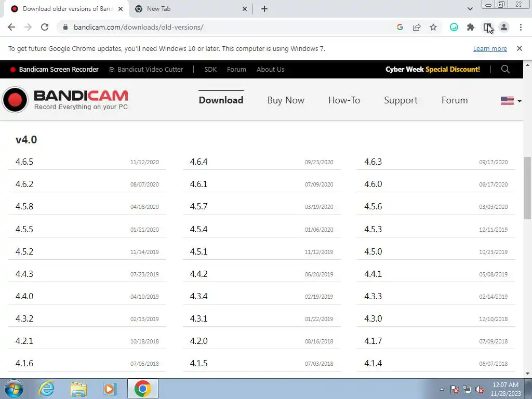The height and width of the screenshot is (399, 532).
Task: Click version 4.1.5
Action: 199,363
